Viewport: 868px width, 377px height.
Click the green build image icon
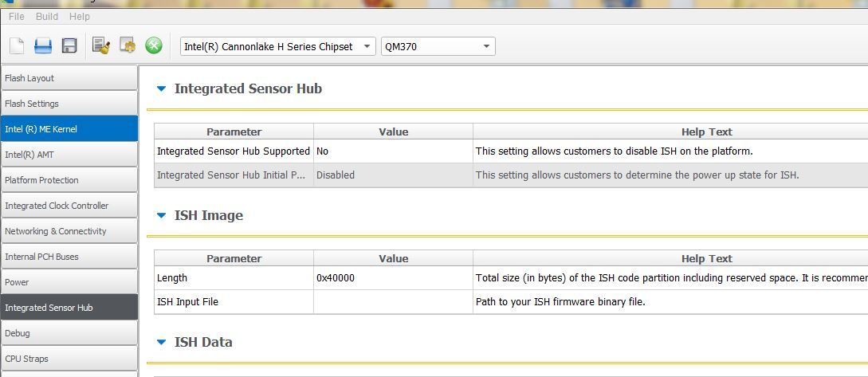coord(154,46)
